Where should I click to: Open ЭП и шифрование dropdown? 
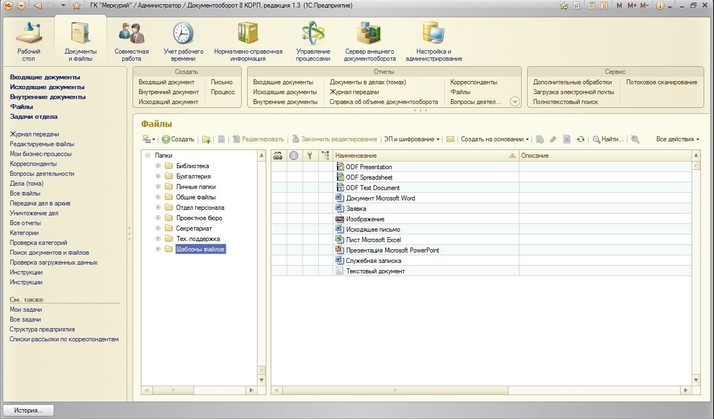point(412,139)
